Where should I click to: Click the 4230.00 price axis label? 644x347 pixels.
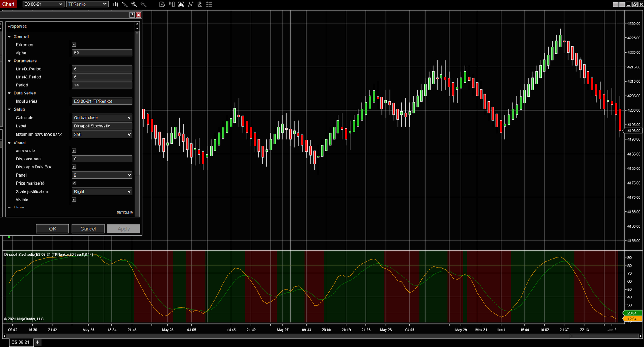click(634, 24)
